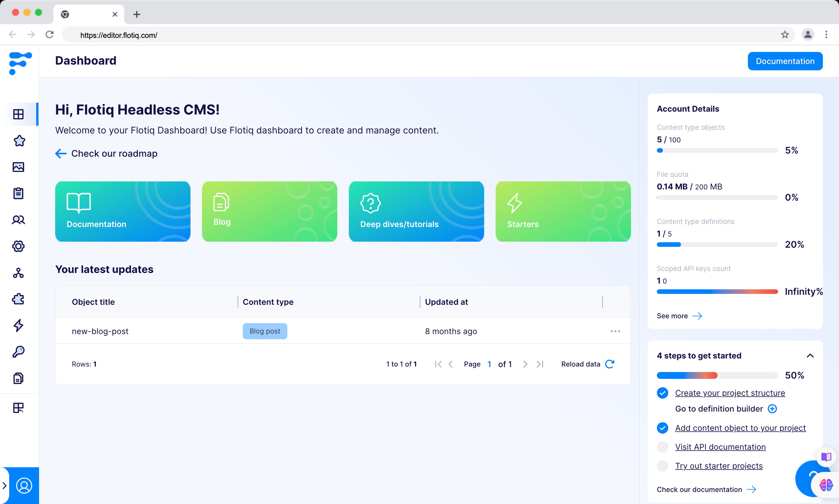Switch to the Deep dives/tutorials card

[416, 211]
